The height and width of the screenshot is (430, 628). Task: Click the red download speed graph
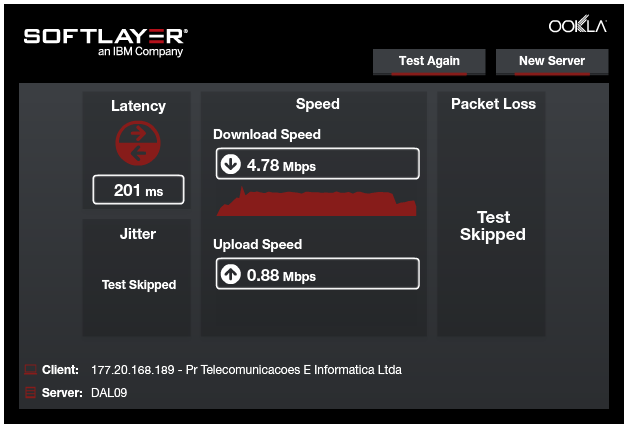(316, 205)
